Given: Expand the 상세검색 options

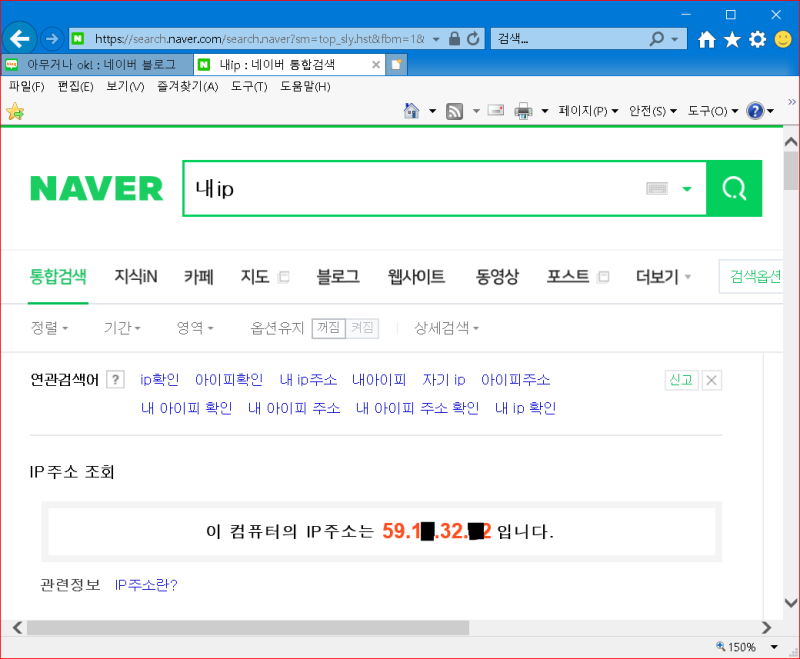Looking at the screenshot, I should coord(446,328).
